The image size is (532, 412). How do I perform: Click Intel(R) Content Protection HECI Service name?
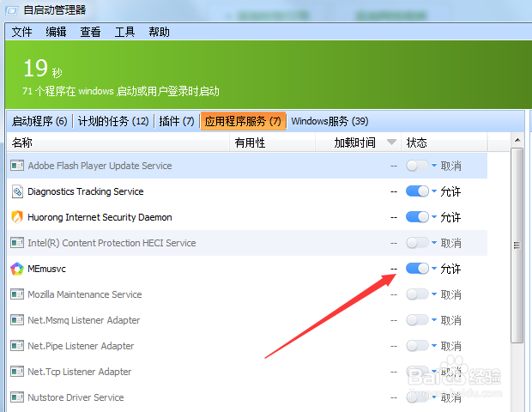[x=112, y=243]
